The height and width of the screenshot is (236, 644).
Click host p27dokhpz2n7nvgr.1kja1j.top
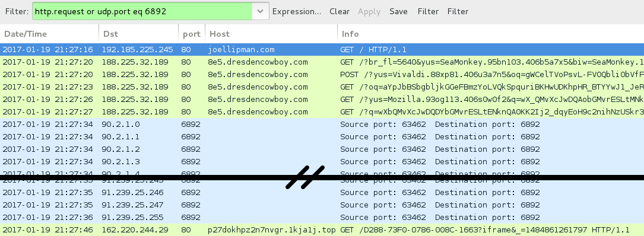[272, 230]
